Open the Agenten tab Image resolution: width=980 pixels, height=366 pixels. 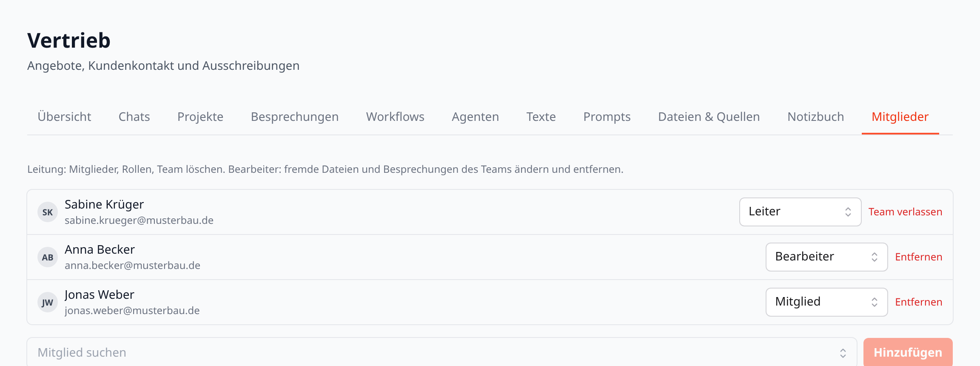[475, 117]
